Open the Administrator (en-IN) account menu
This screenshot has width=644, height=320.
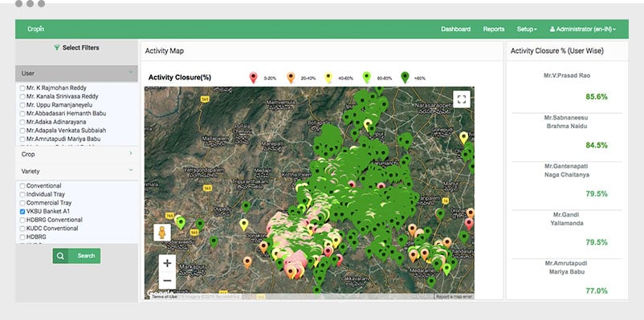(582, 29)
